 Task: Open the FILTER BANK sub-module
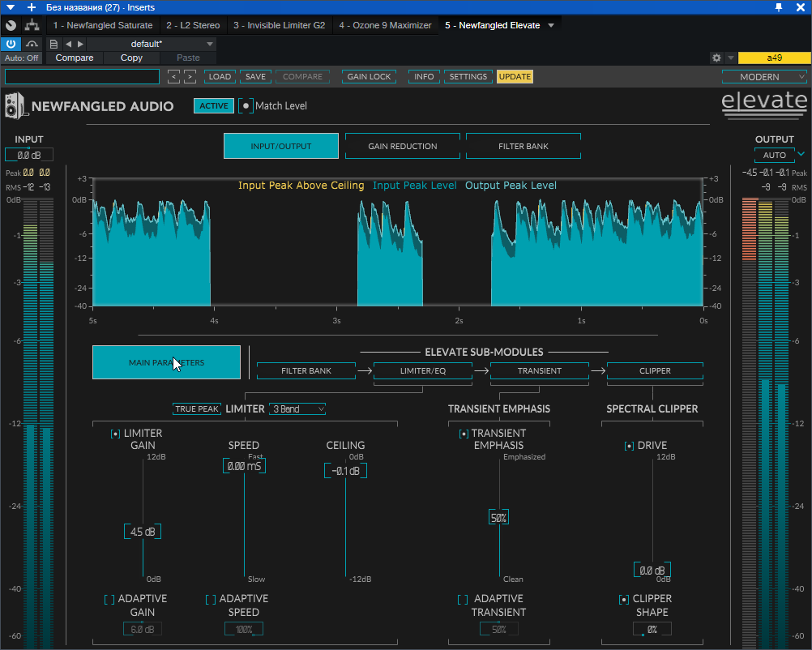coord(306,371)
